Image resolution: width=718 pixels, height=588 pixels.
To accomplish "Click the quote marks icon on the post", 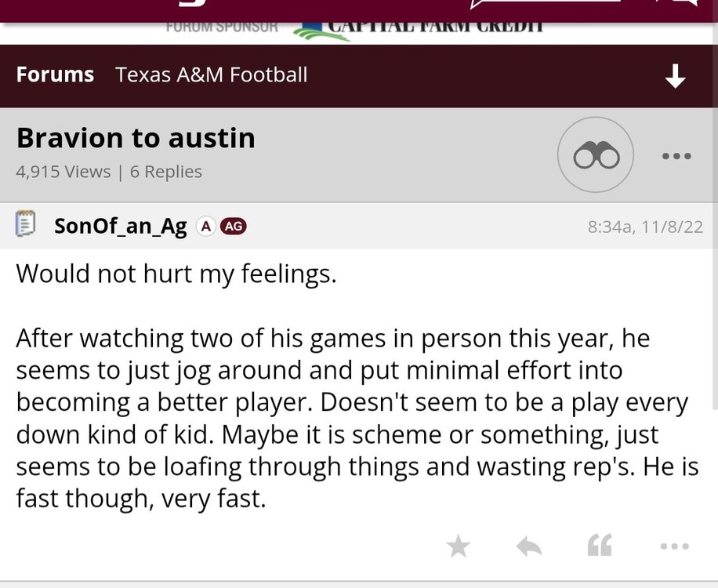I will point(600,546).
